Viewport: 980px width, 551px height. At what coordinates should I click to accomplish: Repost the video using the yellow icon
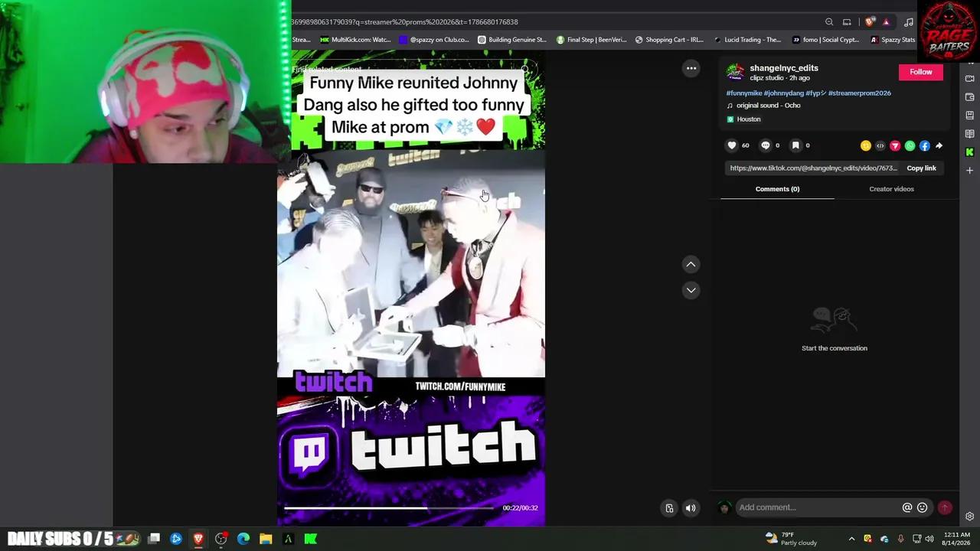(x=865, y=145)
